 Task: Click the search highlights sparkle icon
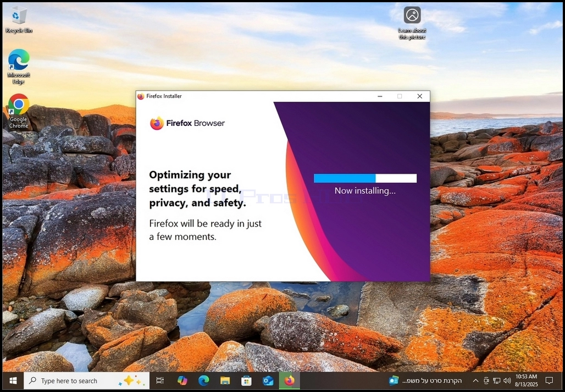[132, 380]
